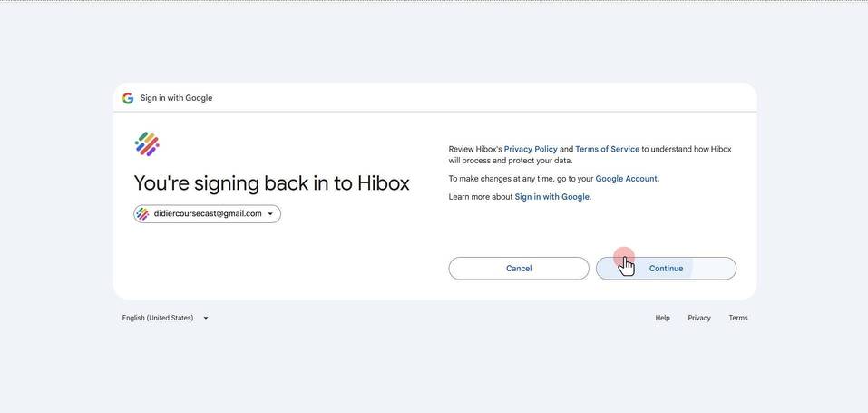868x413 pixels.
Task: Open the 'Sign in with Google' learn-more link
Action: pyautogui.click(x=552, y=197)
